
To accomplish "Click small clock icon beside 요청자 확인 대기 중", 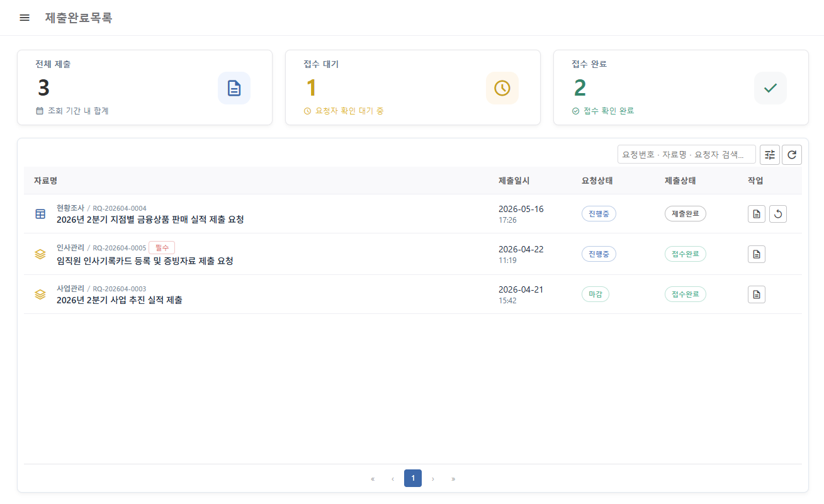I will coord(308,111).
